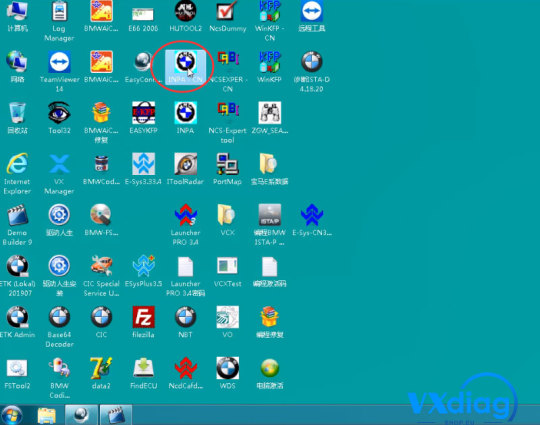Screen dimensions: 540x425
Task: Select the Launcher PRO 3.4密码 text file
Action: (186, 276)
